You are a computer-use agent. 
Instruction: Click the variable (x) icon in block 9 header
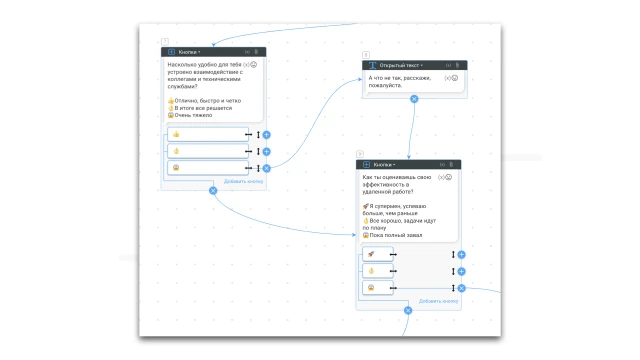442,164
